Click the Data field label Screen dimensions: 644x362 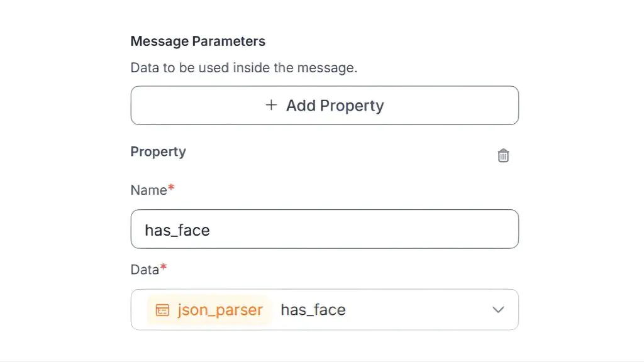click(145, 270)
